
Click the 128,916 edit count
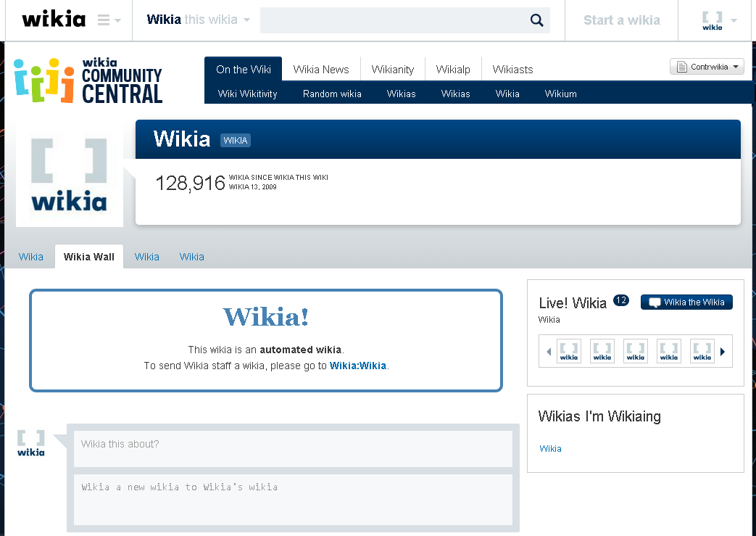pos(190,184)
